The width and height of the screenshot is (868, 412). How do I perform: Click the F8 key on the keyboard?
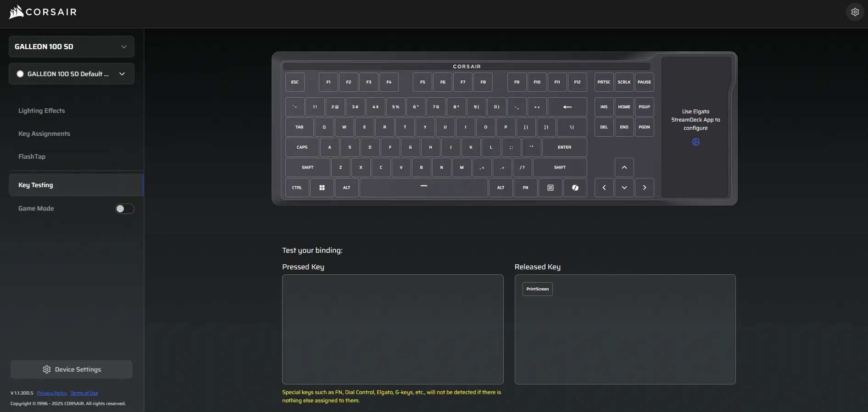[483, 82]
